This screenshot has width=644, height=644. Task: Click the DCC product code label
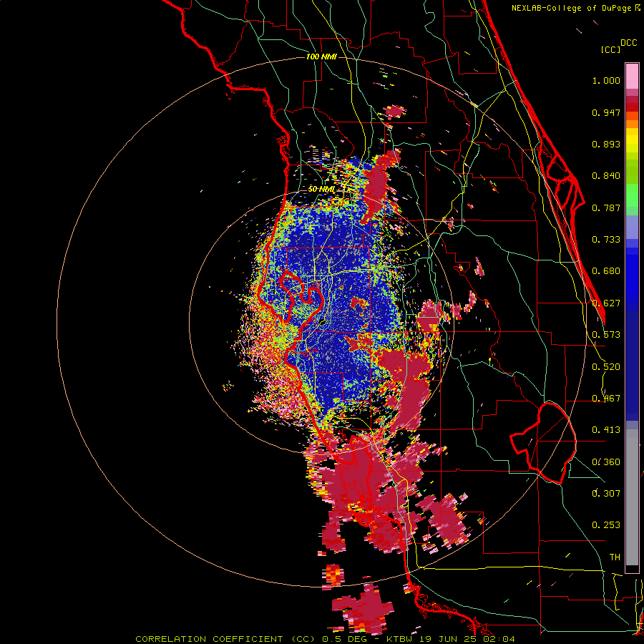pos(628,43)
